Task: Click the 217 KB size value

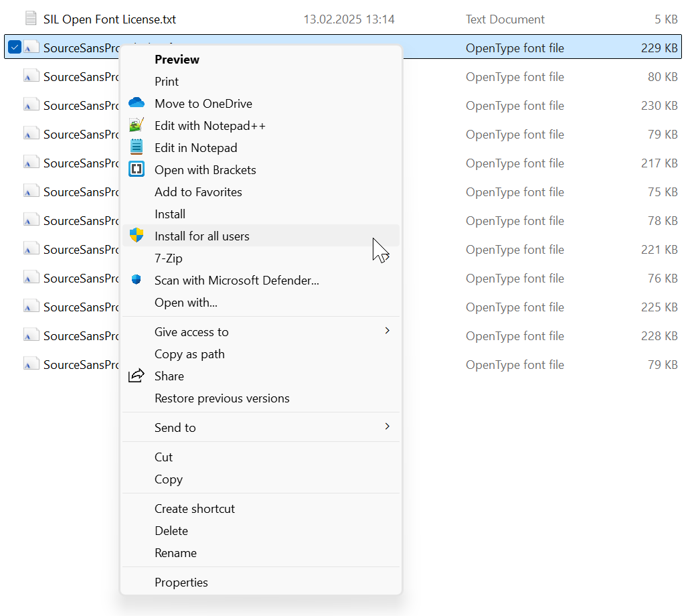Action: (659, 163)
